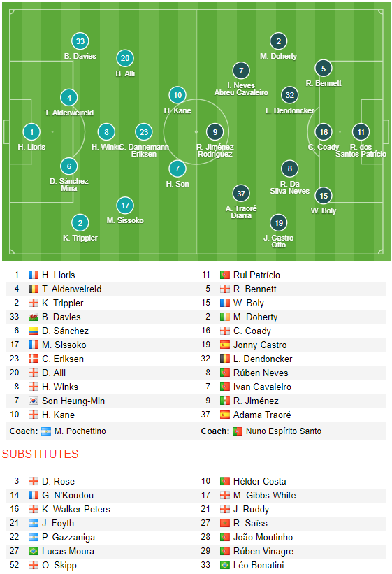The width and height of the screenshot is (392, 574).
Task: Click Mexico flag beside R. Jiménez
Action: 225,401
